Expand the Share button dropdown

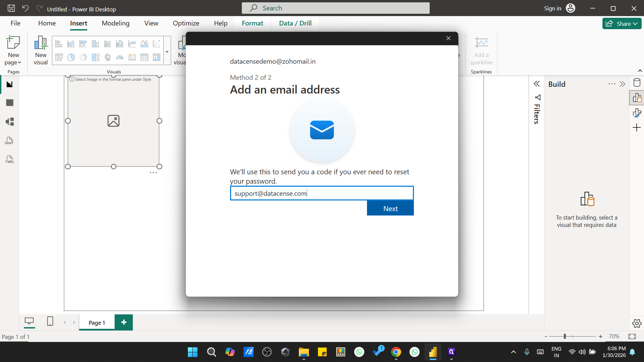pos(635,23)
